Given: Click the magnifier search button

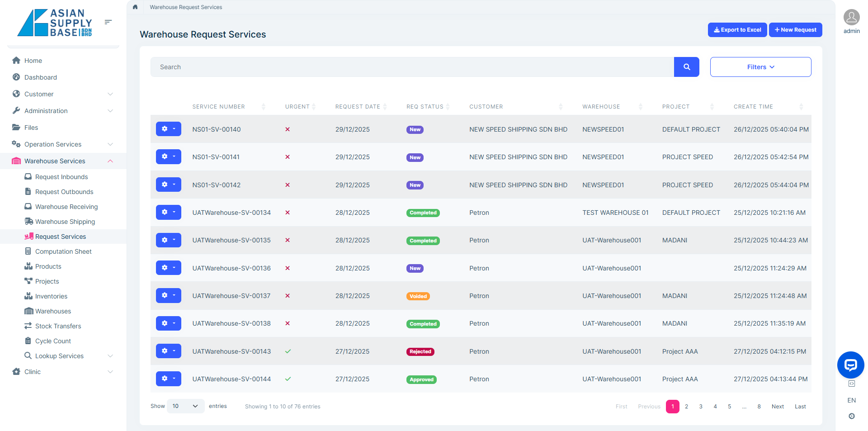Looking at the screenshot, I should click(686, 67).
